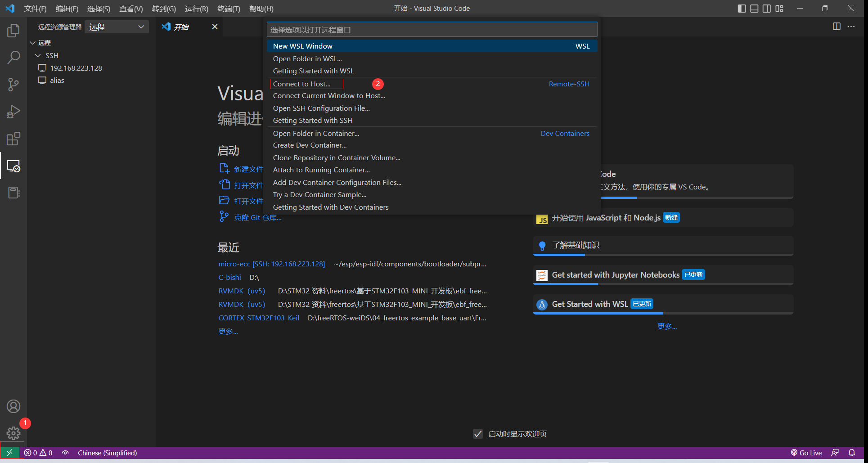Open editor More Actions ellipsis
Image resolution: width=868 pixels, height=463 pixels.
pos(851,27)
